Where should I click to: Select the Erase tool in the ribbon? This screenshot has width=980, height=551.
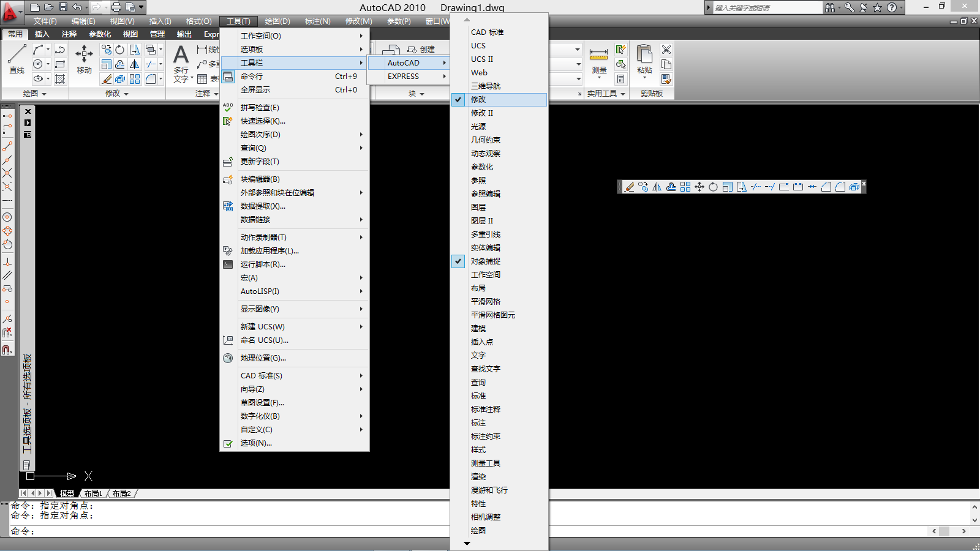point(107,79)
